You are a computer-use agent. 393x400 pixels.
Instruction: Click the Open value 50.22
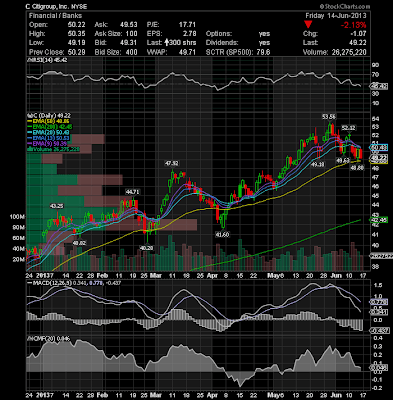pyautogui.click(x=76, y=25)
